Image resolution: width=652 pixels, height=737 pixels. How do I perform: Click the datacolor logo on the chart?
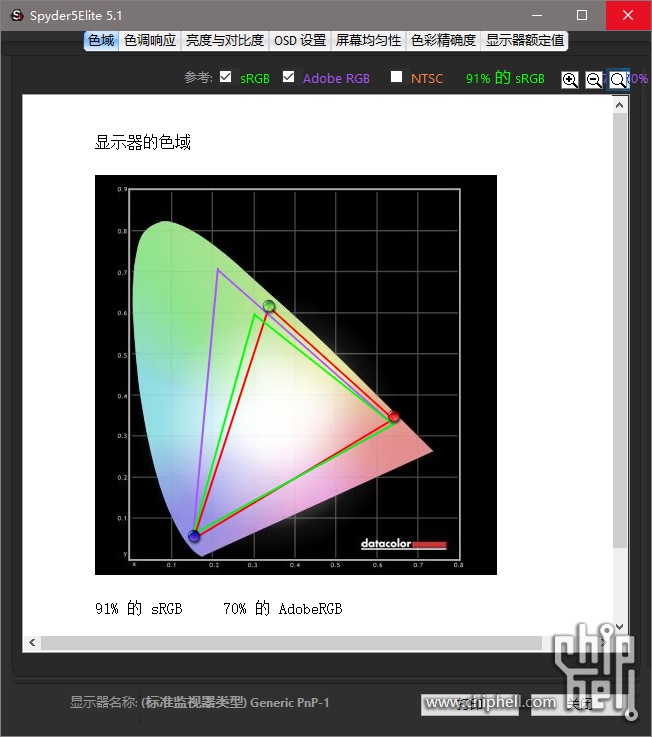tap(404, 544)
